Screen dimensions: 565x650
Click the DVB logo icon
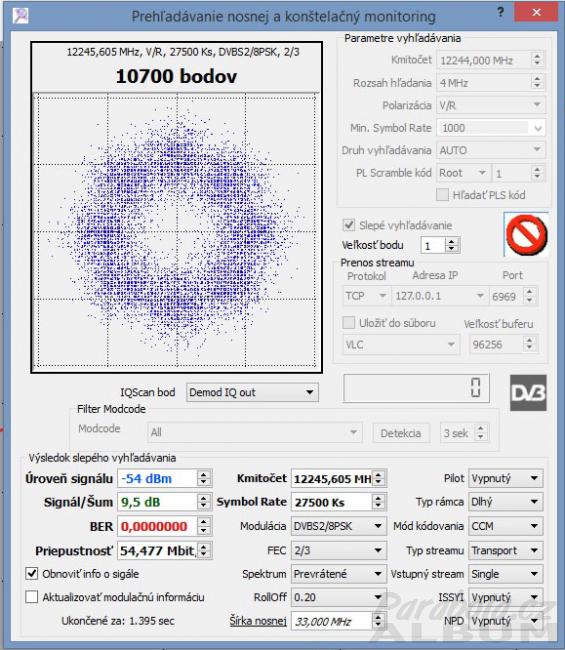point(528,393)
